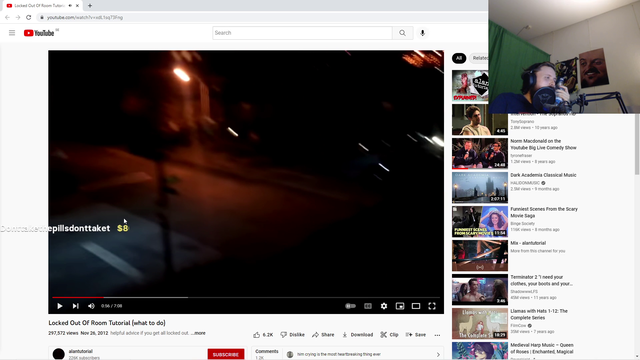
Task: Click the top comment preview text
Action: (339, 354)
